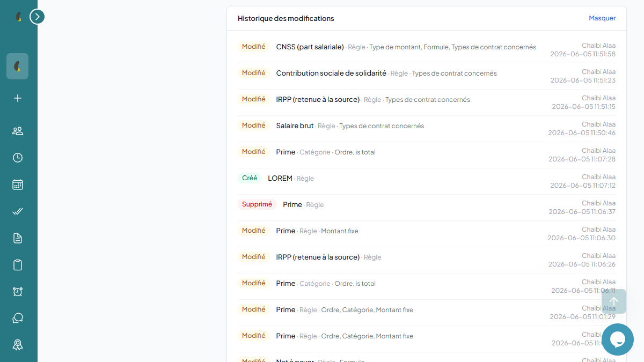Select the 'LOREM' created entry
Image resolution: width=644 pixels, height=362 pixels.
click(280, 178)
